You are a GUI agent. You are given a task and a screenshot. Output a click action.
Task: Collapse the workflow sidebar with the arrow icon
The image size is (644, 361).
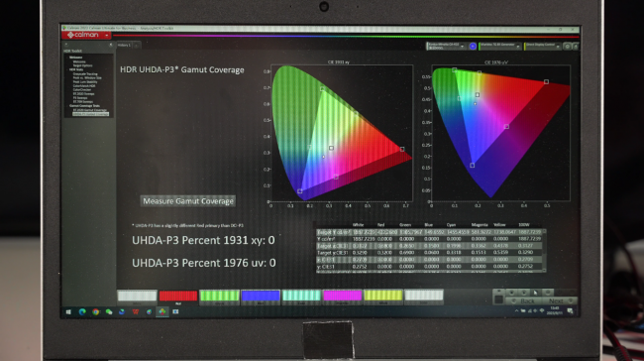pyautogui.click(x=110, y=45)
